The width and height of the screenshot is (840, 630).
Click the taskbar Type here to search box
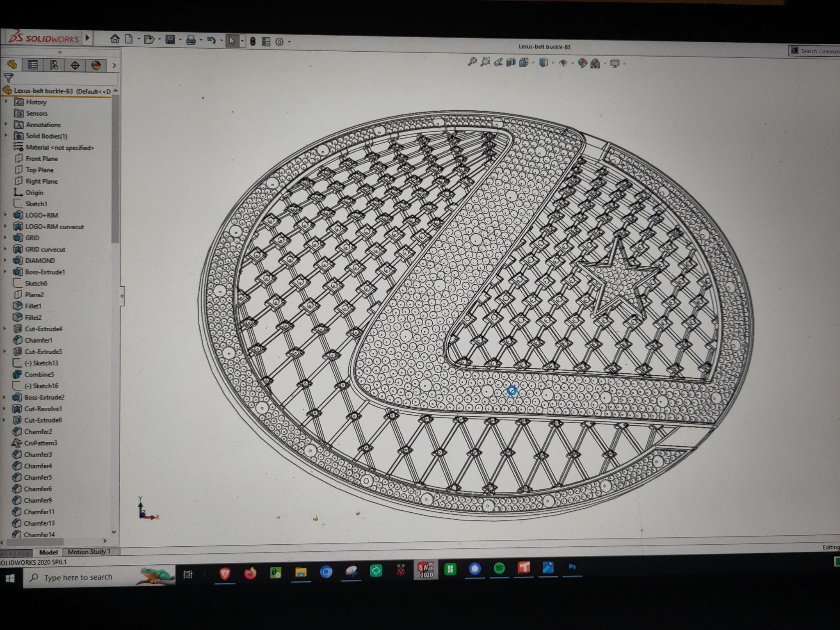[x=99, y=577]
